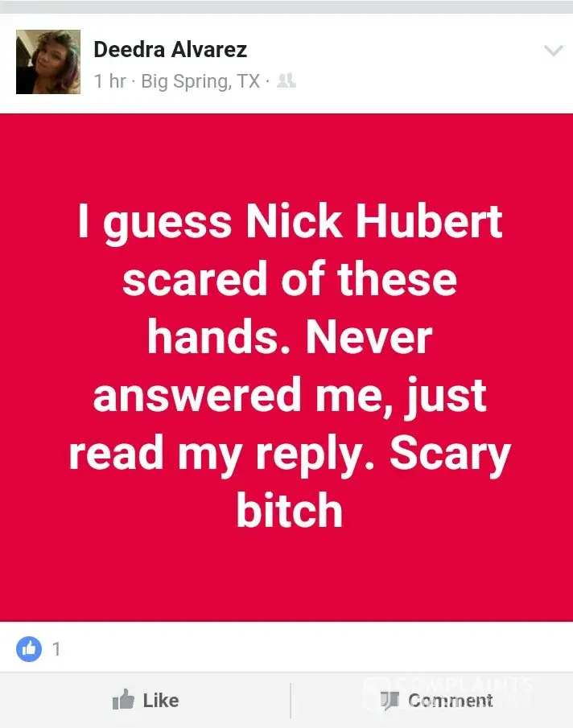Open the Big Spring, TX location
This screenshot has width=573, height=728.
tap(200, 81)
